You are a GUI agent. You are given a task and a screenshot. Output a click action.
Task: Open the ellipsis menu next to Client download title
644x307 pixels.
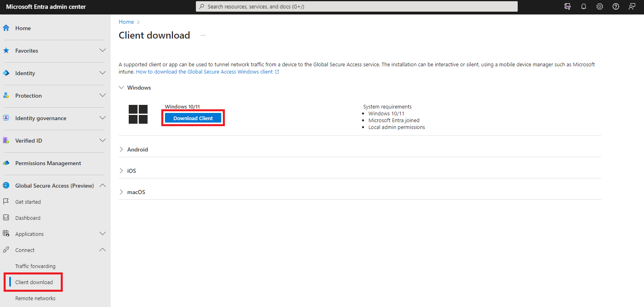pyautogui.click(x=203, y=35)
